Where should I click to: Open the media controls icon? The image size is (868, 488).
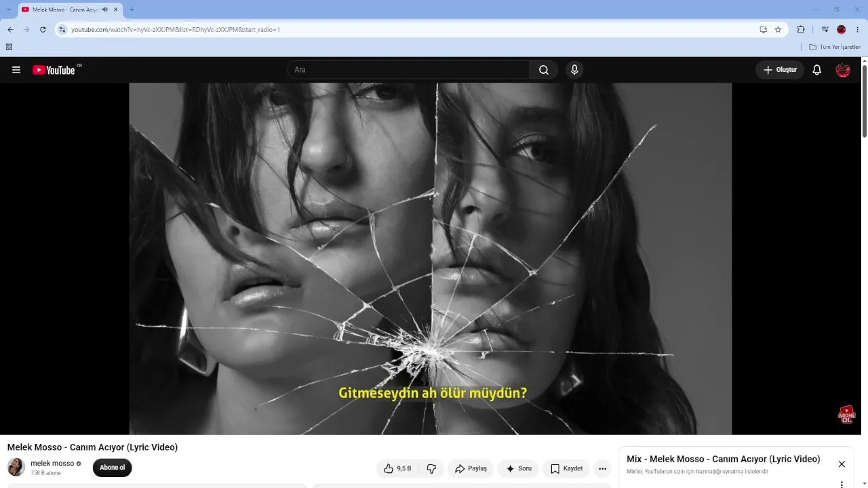point(825,30)
